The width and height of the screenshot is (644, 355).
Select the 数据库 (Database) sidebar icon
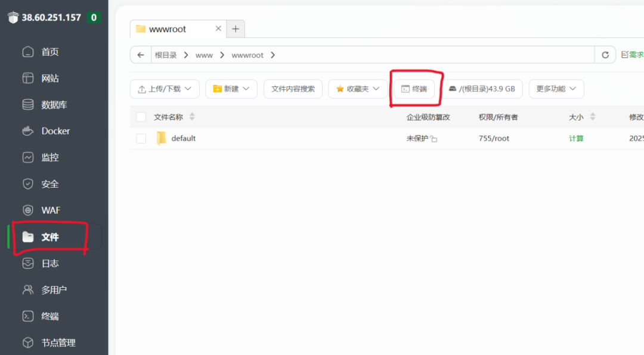[x=52, y=104]
